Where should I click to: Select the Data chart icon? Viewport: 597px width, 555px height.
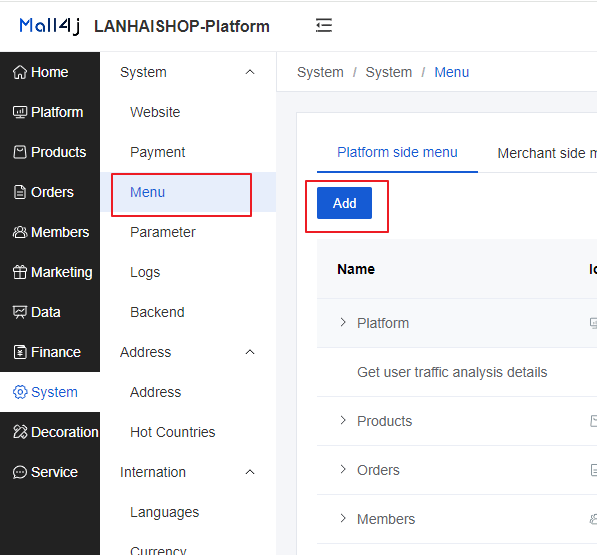20,312
